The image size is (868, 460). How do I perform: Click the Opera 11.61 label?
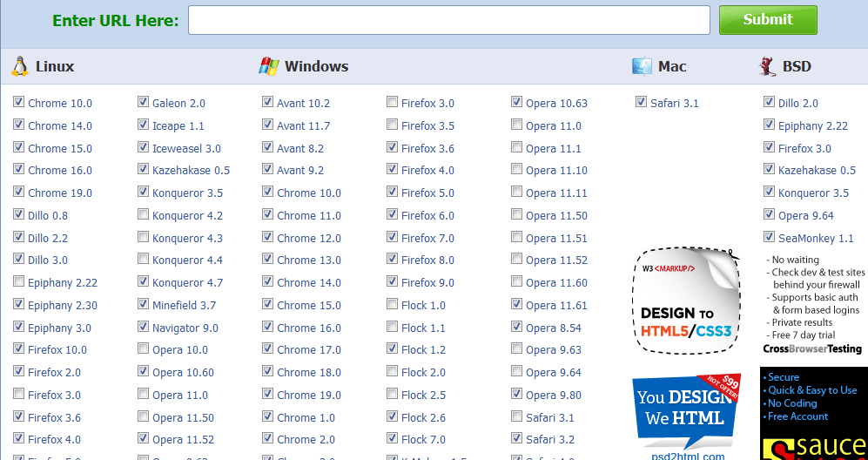point(556,306)
